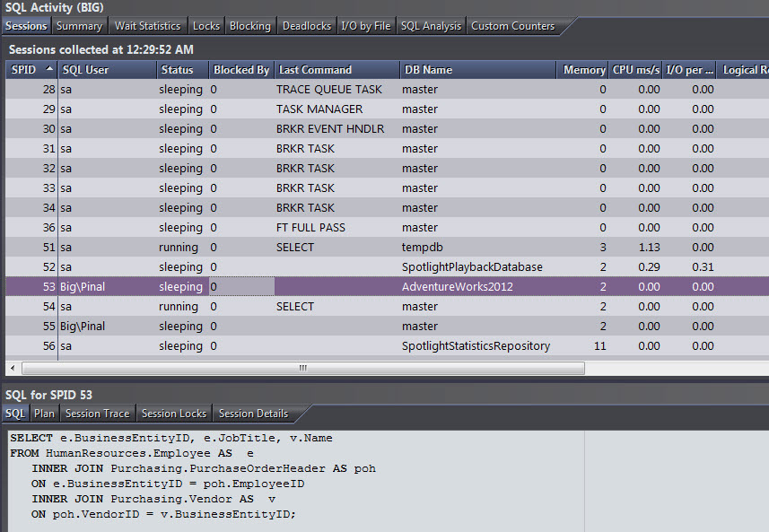769x532 pixels.
Task: Sort by the Last Command column header
Action: (336, 70)
